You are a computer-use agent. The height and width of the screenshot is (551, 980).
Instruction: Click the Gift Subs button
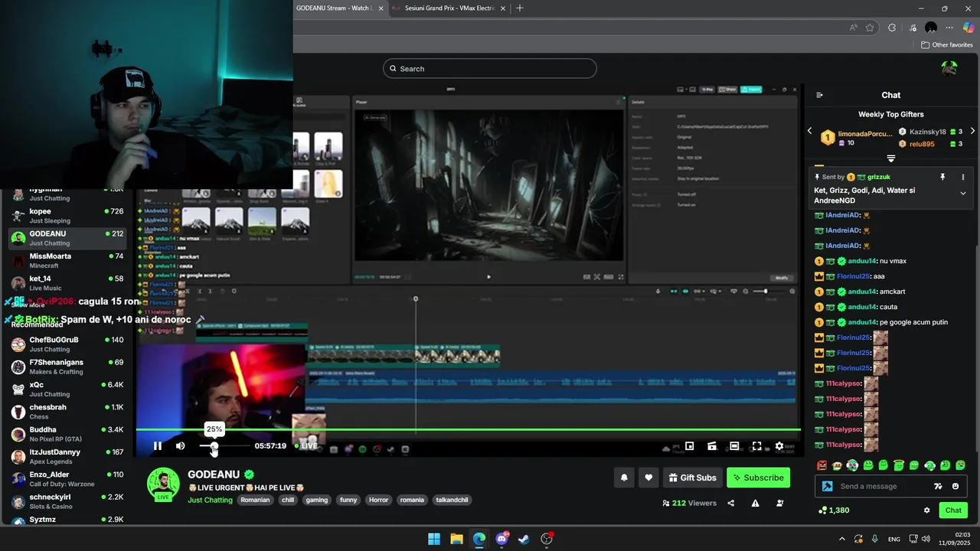point(692,478)
